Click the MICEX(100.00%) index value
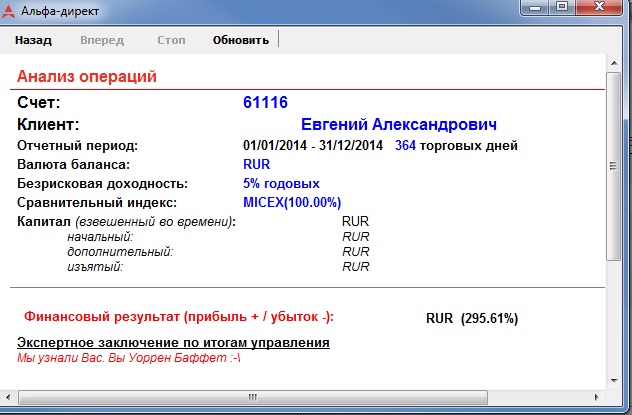Viewport: 632px width, 415px height. tap(292, 202)
